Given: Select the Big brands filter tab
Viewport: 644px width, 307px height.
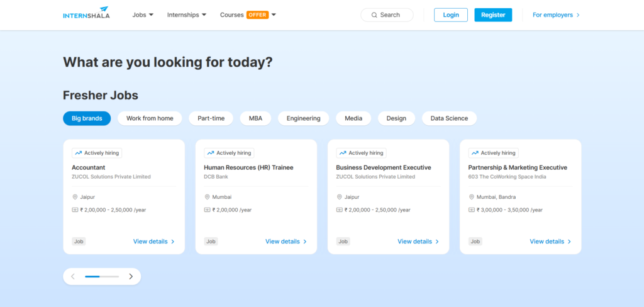Looking at the screenshot, I should [x=87, y=118].
